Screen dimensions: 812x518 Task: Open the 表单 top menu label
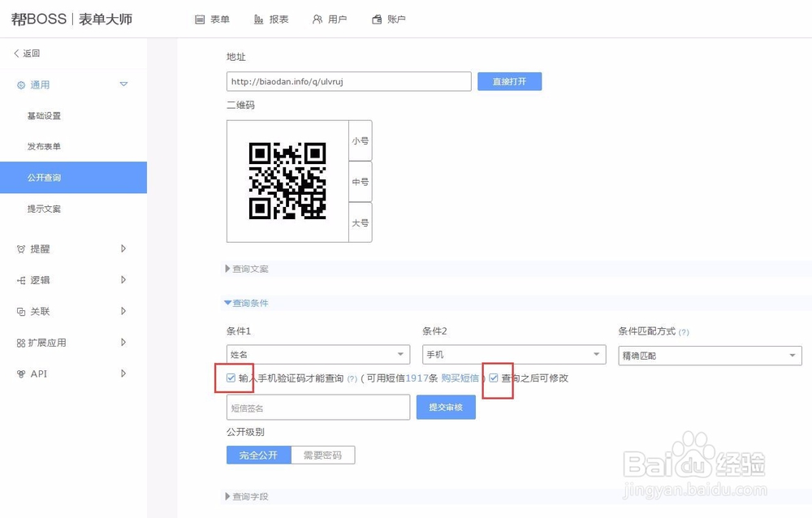(220, 19)
